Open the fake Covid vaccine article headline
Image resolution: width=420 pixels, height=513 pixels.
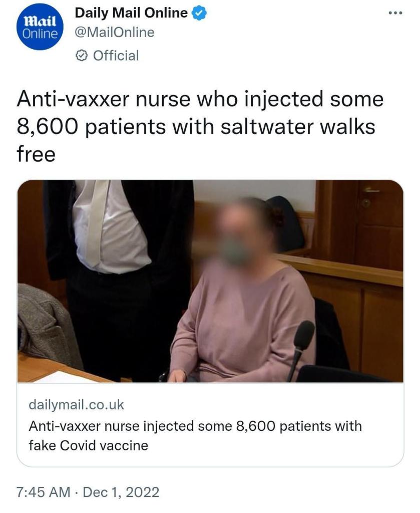coord(195,436)
